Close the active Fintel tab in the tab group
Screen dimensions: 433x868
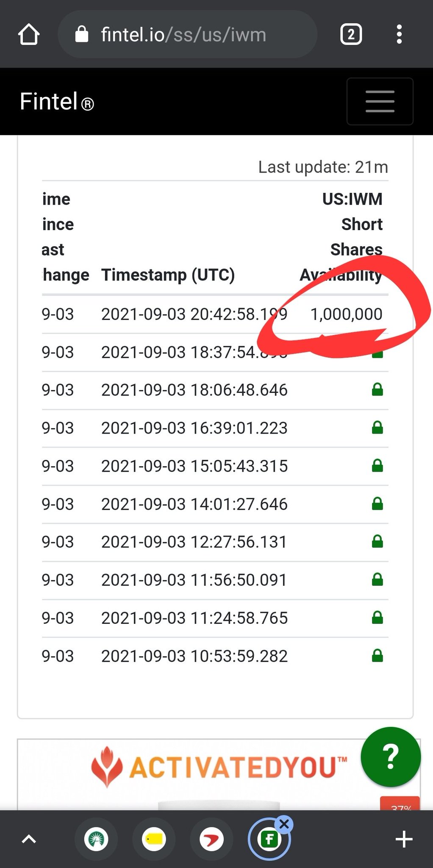point(284,824)
